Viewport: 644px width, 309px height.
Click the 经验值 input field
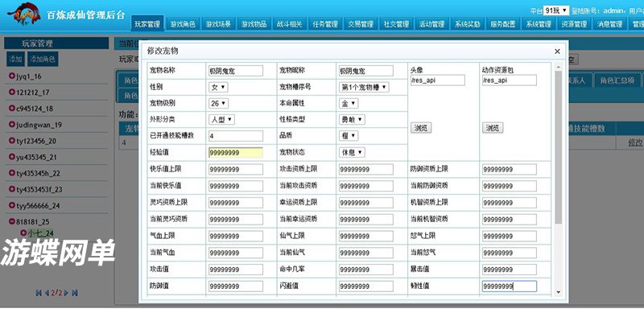pyautogui.click(x=236, y=153)
